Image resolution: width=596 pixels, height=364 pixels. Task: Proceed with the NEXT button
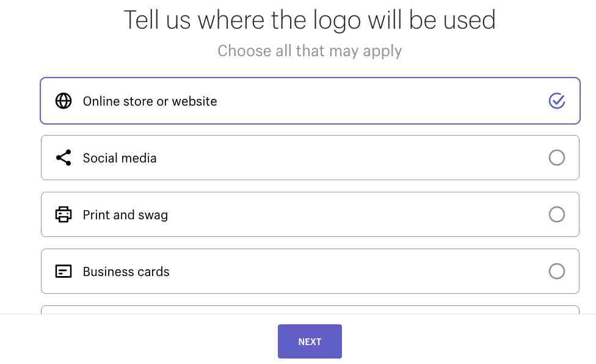click(x=310, y=341)
